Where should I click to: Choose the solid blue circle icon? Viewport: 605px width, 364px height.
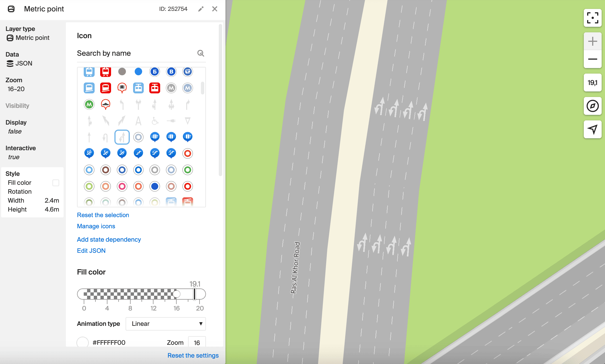(138, 72)
